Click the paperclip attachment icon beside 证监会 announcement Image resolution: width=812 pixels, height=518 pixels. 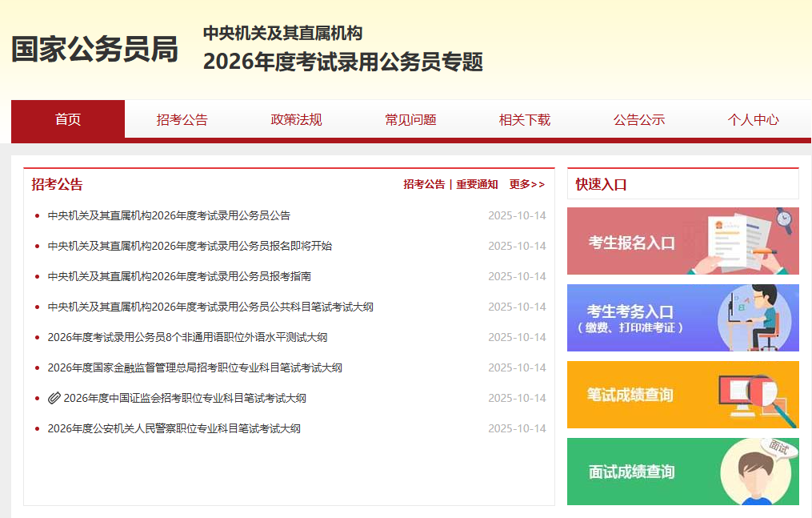pos(54,398)
